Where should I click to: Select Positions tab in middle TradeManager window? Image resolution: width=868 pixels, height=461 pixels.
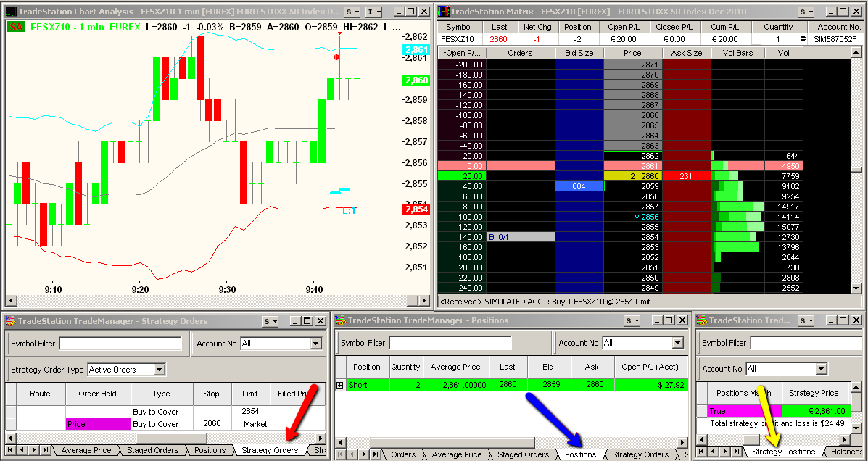tap(581, 455)
